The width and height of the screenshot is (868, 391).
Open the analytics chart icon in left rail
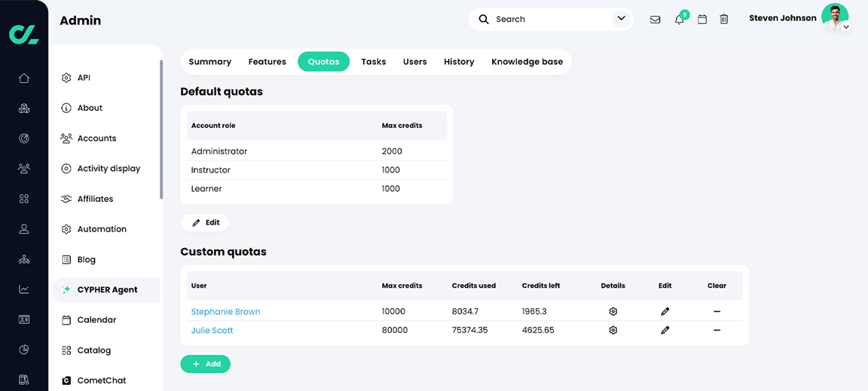click(x=24, y=289)
